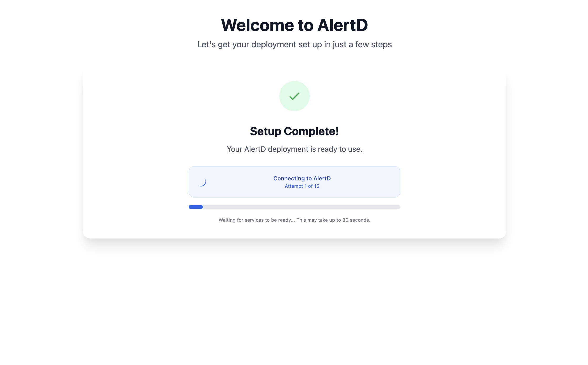Click the "Welcome to AlertD" heading

pos(294,25)
